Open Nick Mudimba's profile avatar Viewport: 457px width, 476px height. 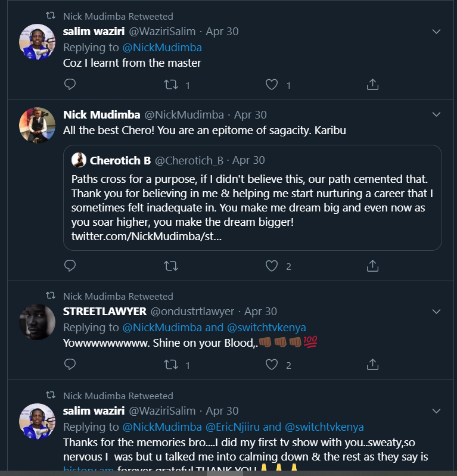pyautogui.click(x=38, y=125)
